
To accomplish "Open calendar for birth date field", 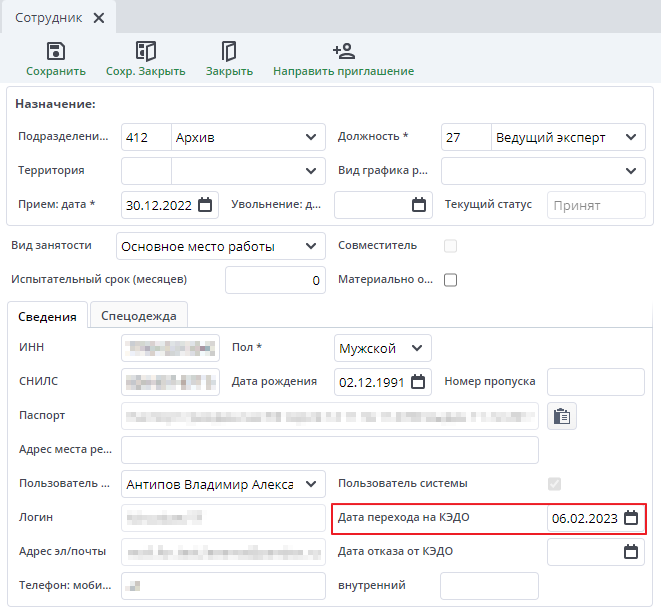I will (x=419, y=382).
